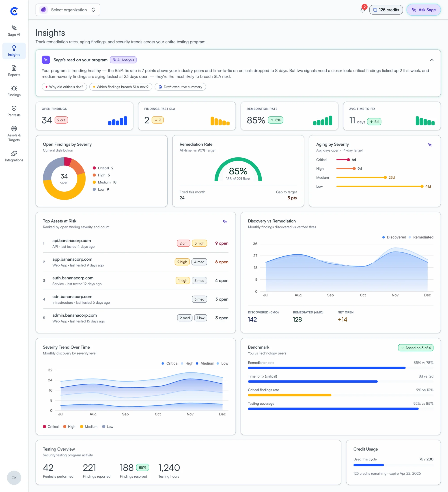Open the Select organization dropdown
Screen dimensions: 448x492
pos(68,10)
